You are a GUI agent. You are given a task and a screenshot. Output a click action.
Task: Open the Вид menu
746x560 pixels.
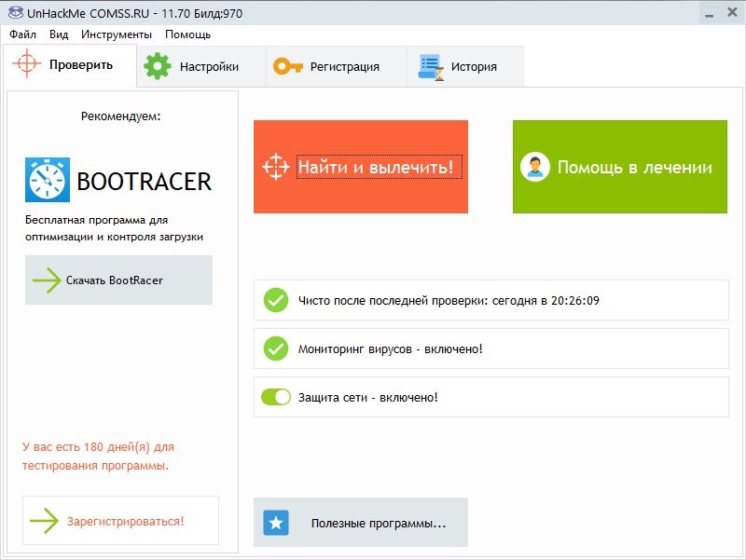[x=59, y=34]
